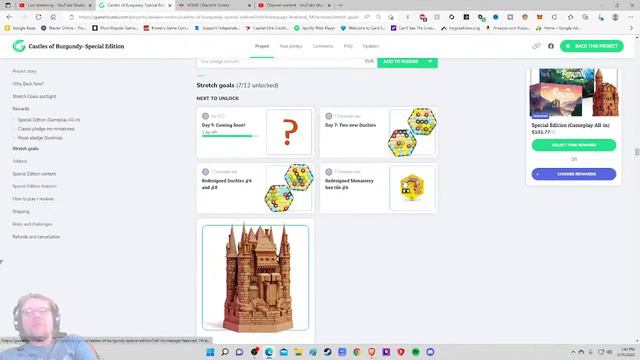Jump to Special Edition content section
640x360 pixels.
(34, 174)
